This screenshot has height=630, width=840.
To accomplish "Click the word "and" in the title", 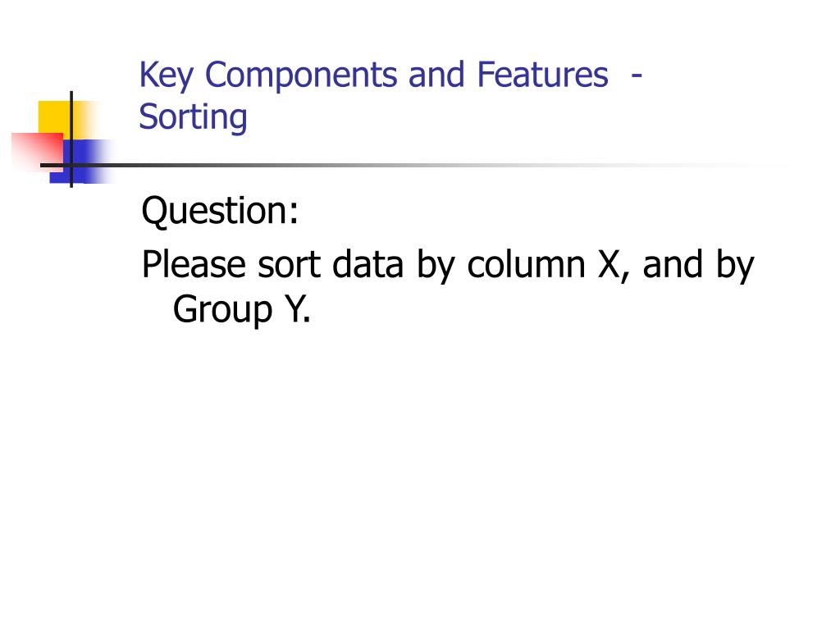I will [x=436, y=74].
